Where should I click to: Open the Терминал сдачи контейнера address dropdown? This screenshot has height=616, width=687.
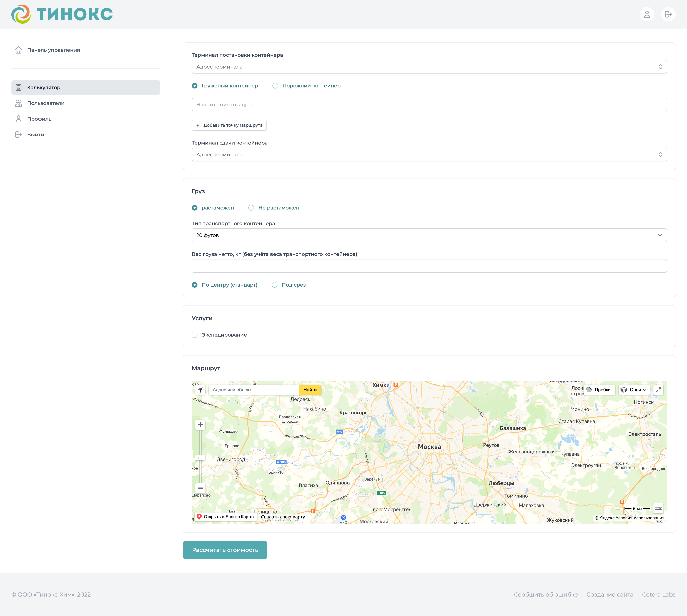point(429,155)
